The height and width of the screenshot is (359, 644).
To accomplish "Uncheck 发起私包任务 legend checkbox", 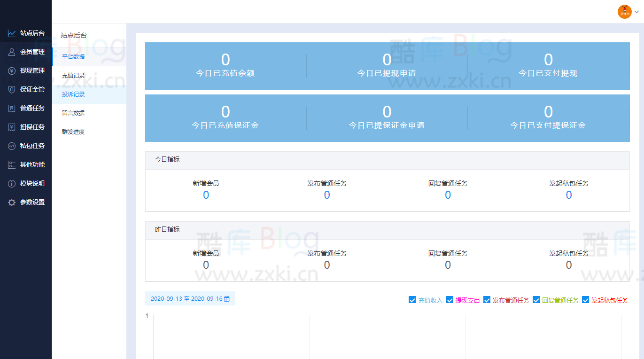I will 585,299.
